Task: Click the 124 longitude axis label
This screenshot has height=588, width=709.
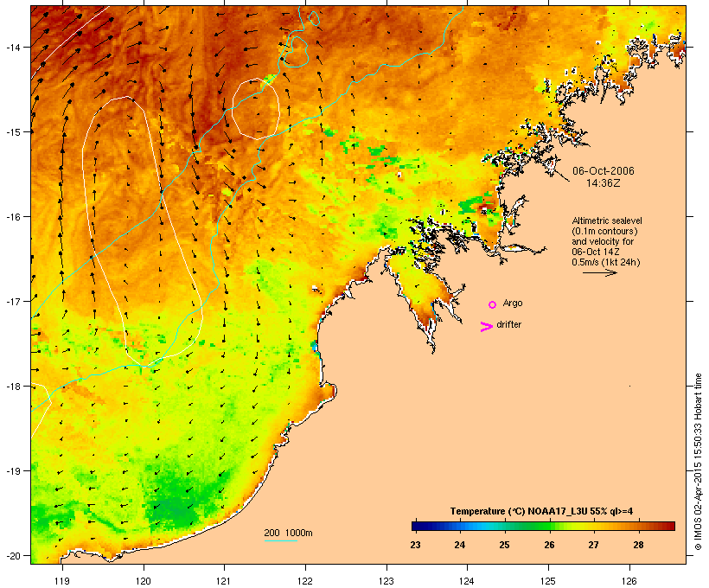Action: coord(467,581)
